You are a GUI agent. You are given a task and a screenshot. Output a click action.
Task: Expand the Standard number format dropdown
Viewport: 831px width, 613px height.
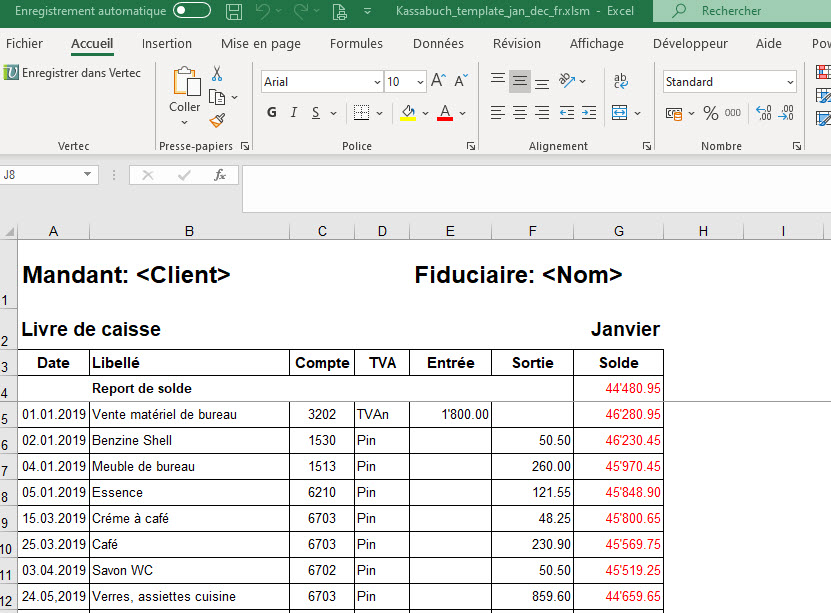point(790,82)
